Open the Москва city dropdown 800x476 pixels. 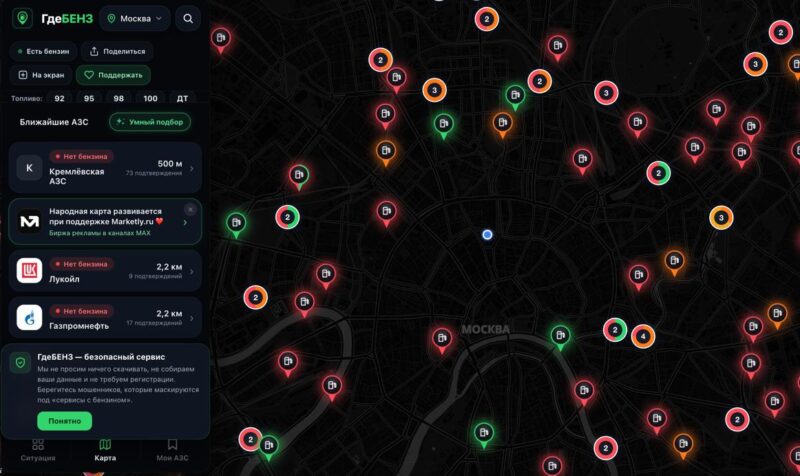pyautogui.click(x=135, y=18)
